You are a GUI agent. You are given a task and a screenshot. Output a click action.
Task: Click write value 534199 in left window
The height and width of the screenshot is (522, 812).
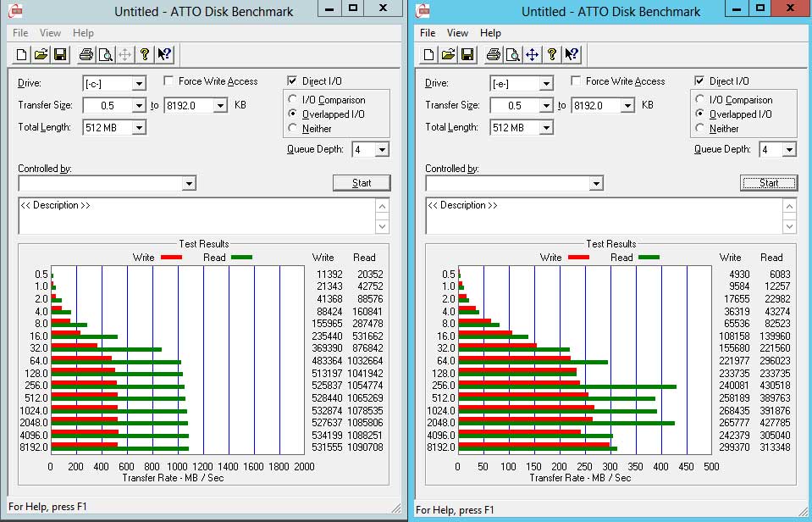327,435
